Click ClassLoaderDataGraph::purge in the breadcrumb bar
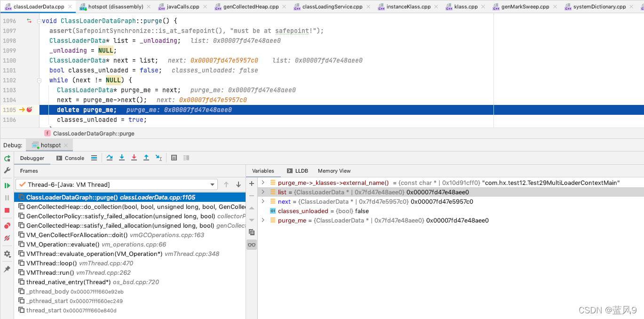644x319 pixels. pyautogui.click(x=94, y=133)
